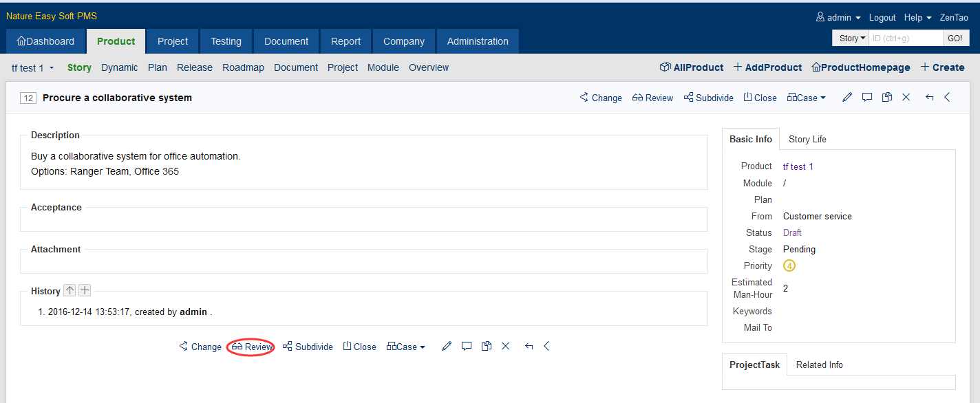980x403 pixels.
Task: Open the Testing main navigation tab
Action: [x=226, y=41]
